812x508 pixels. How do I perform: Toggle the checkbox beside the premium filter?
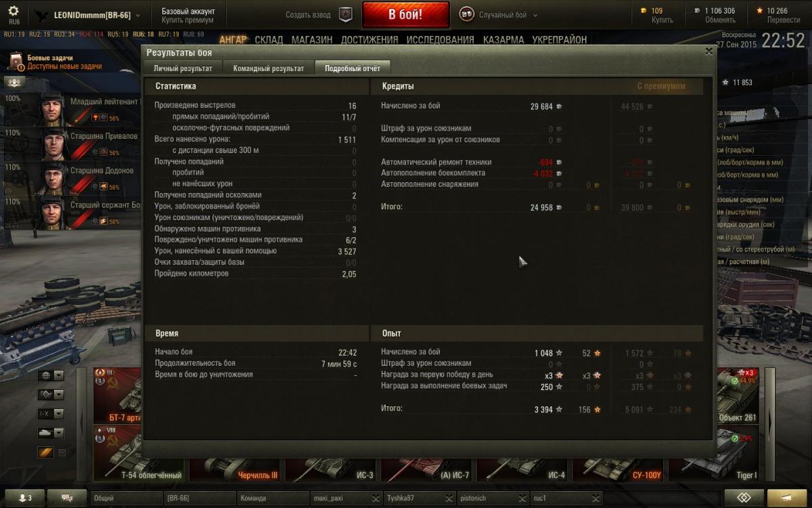pos(62,452)
